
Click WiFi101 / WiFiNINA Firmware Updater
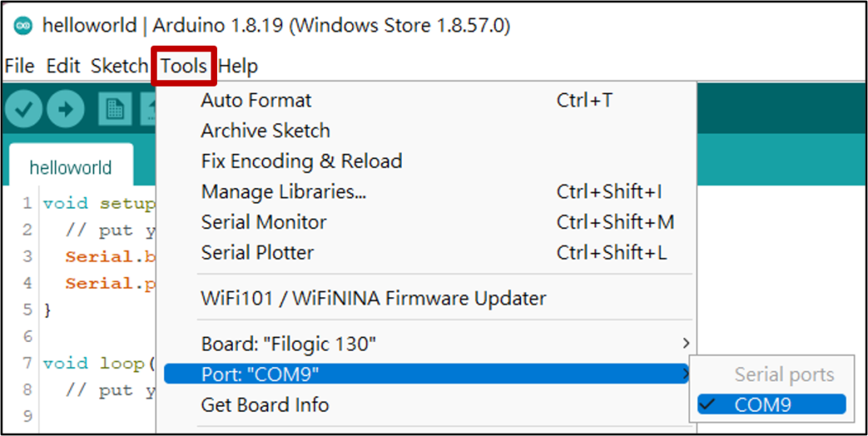(x=374, y=299)
